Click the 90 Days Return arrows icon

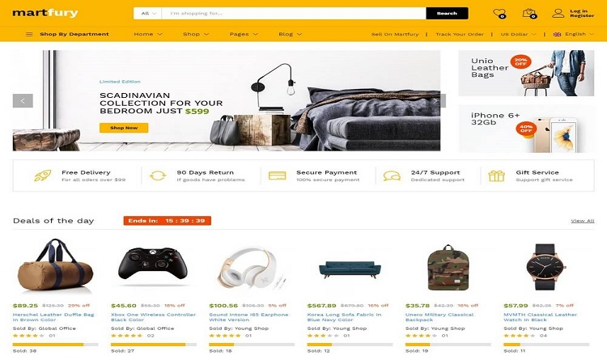(x=158, y=176)
